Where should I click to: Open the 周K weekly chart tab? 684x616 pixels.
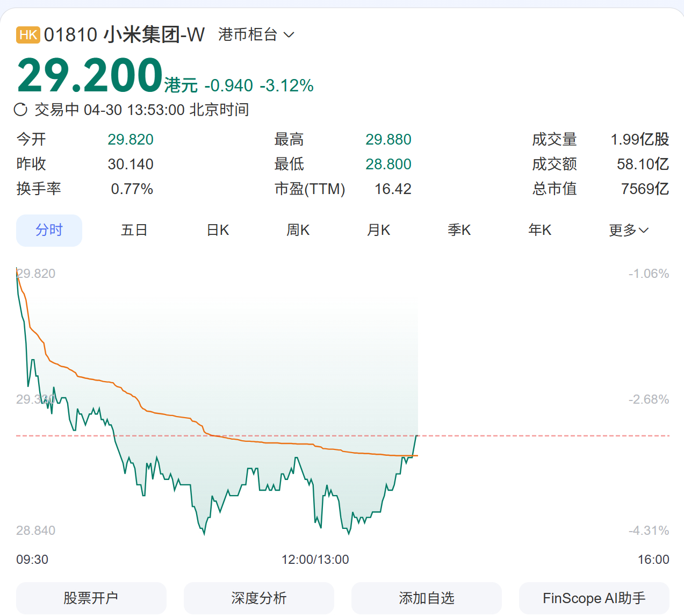[x=298, y=230]
